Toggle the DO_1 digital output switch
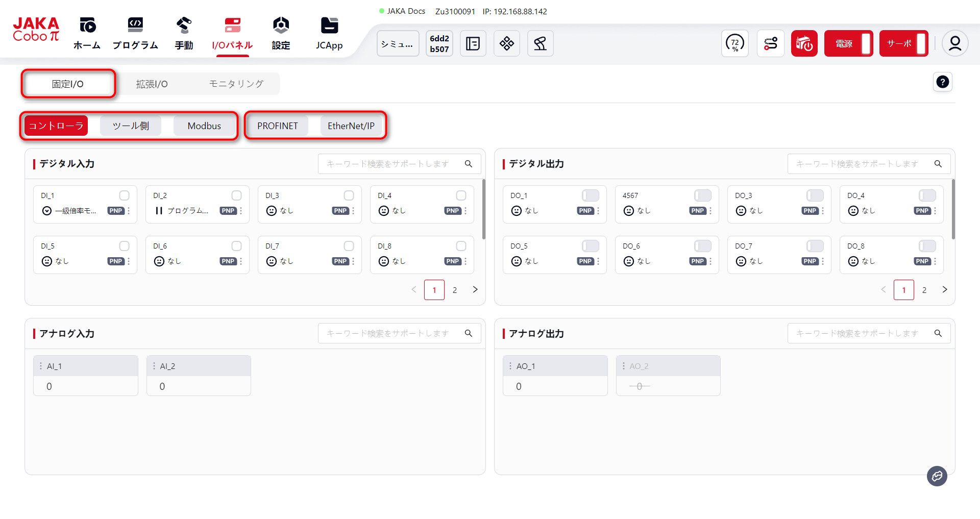This screenshot has width=980, height=519. 590,195
